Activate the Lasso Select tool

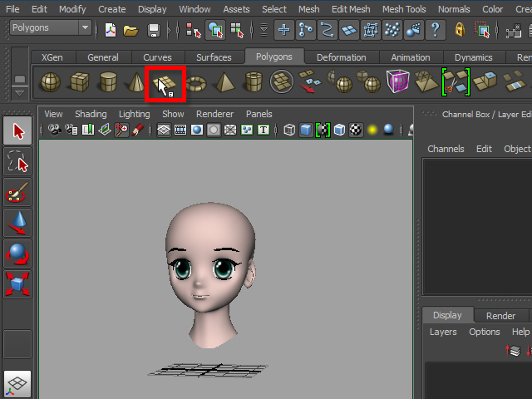coord(17,161)
